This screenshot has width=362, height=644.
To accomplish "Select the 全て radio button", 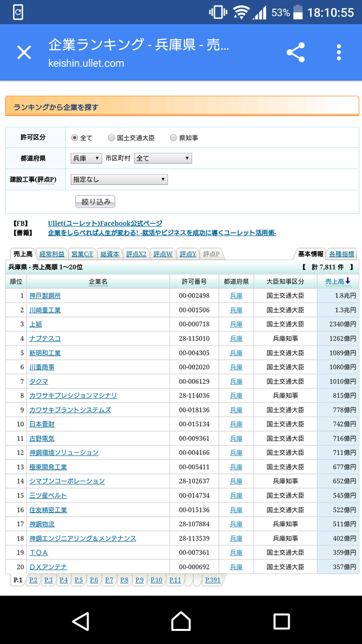I will click(74, 137).
